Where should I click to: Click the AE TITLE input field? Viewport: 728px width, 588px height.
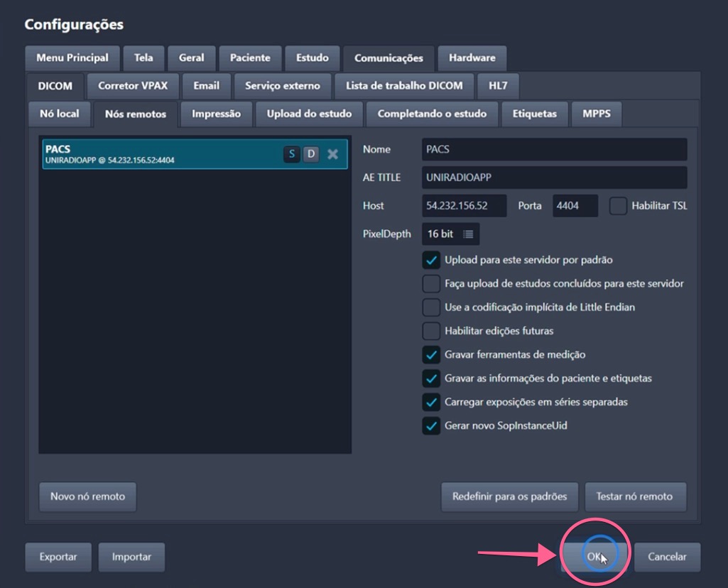(x=555, y=178)
